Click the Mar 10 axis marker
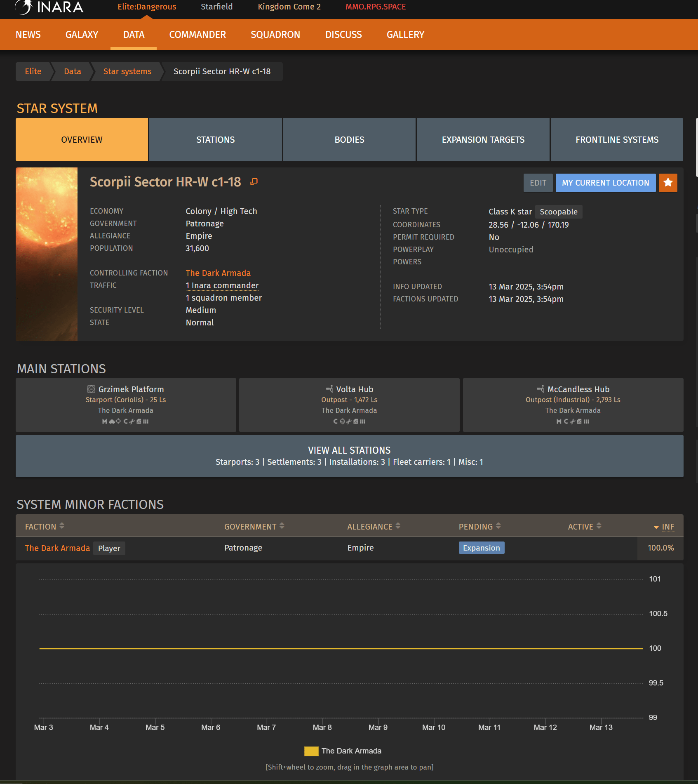Image resolution: width=698 pixels, height=784 pixels. [x=434, y=727]
